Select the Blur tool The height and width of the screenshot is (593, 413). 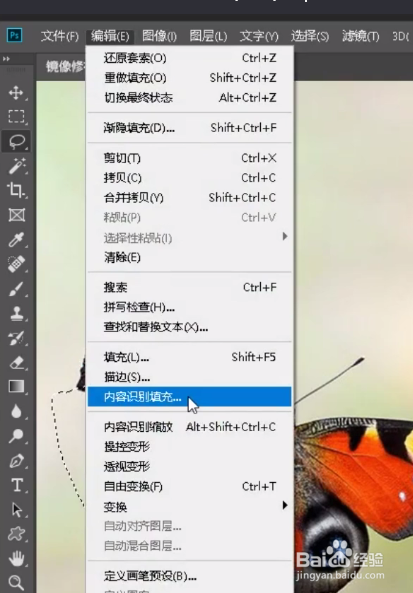click(x=16, y=411)
